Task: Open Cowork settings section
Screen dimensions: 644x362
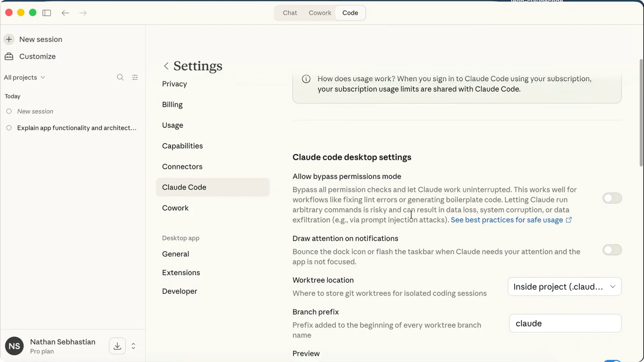Action: pos(175,208)
